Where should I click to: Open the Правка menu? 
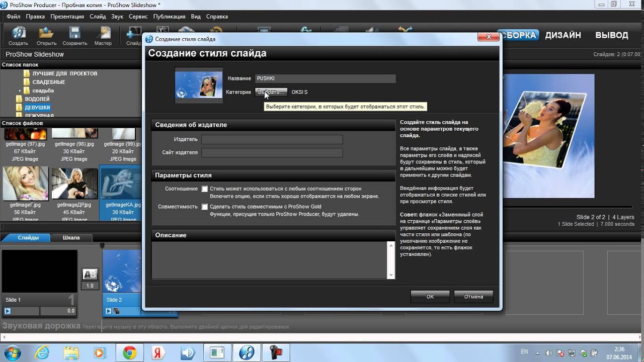click(35, 17)
